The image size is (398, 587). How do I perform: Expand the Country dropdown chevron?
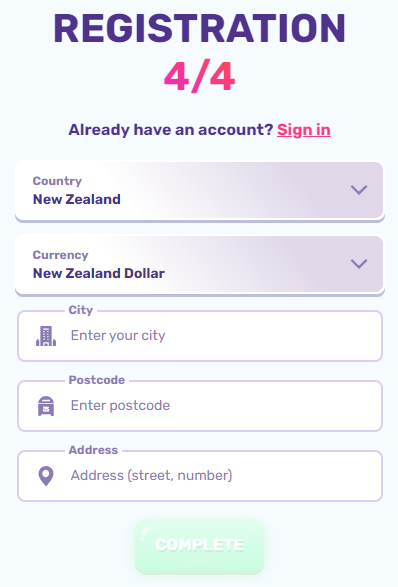click(x=359, y=190)
